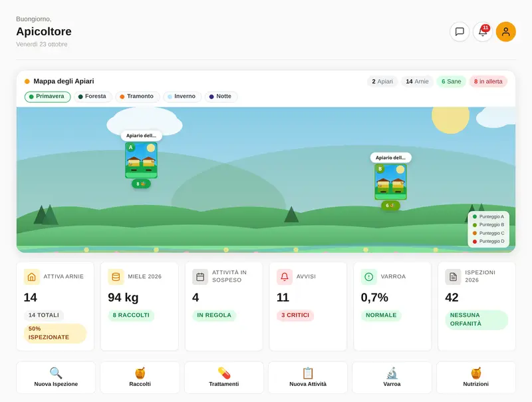The width and height of the screenshot is (532, 402).
Task: Click the In Regola badge
Action: pos(214,315)
